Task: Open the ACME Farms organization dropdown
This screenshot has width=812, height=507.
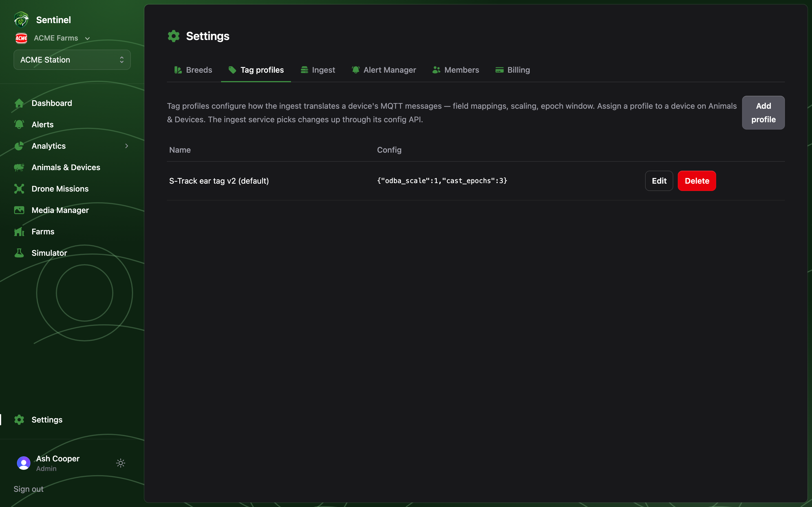Action: coord(53,38)
